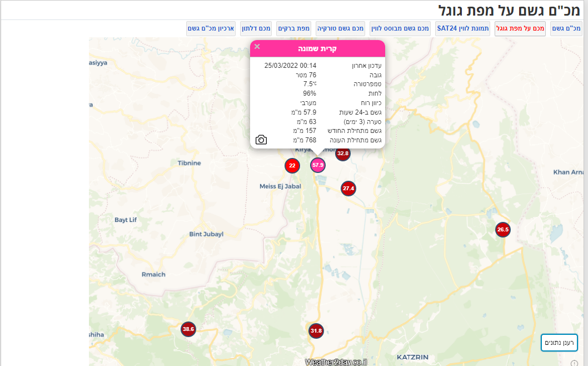Select the 57.9 rain marker

coord(317,165)
